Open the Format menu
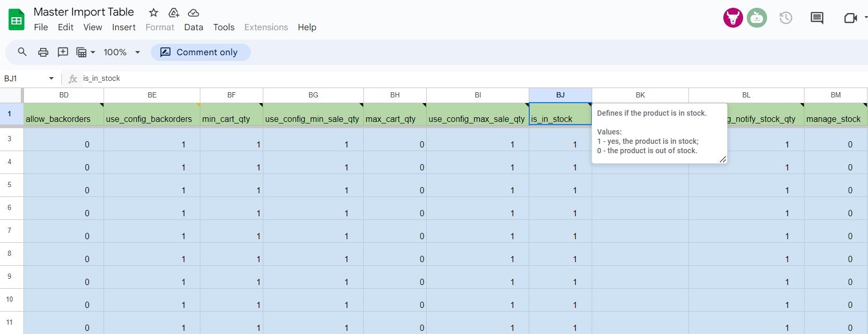 (x=160, y=27)
